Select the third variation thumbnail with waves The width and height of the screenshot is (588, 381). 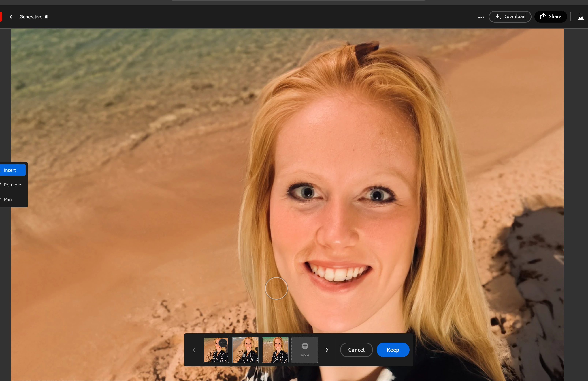click(275, 350)
